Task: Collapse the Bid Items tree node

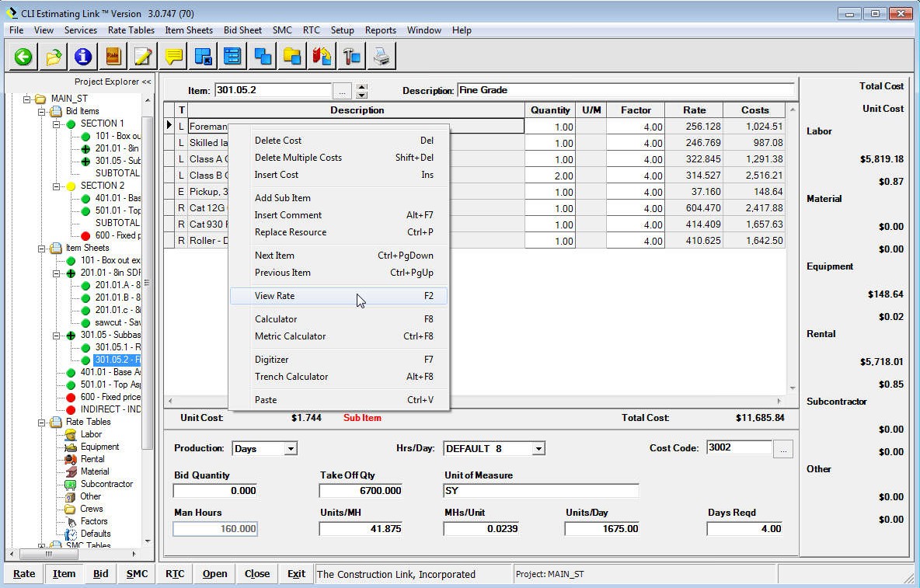Action: 42,111
